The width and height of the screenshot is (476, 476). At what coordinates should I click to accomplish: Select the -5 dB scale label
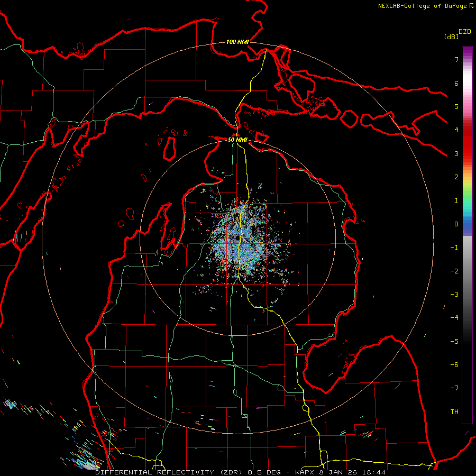pos(454,342)
